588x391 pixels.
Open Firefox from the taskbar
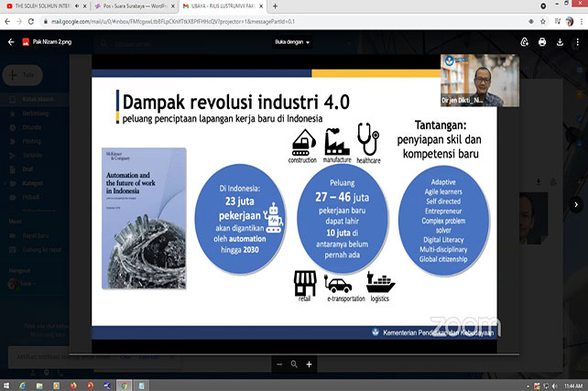(x=73, y=386)
